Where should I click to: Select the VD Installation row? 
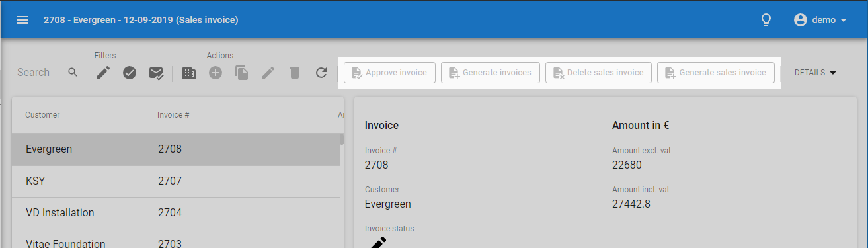click(x=176, y=213)
